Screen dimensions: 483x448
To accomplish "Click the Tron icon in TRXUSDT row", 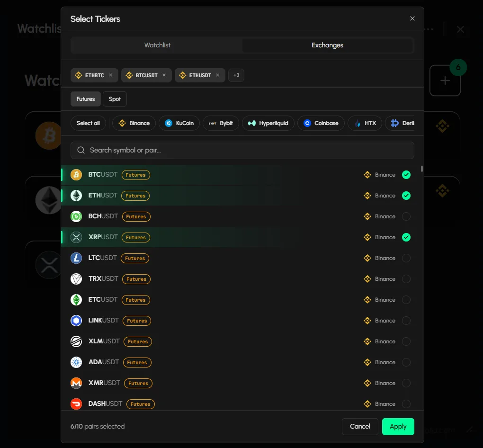I will [x=76, y=279].
